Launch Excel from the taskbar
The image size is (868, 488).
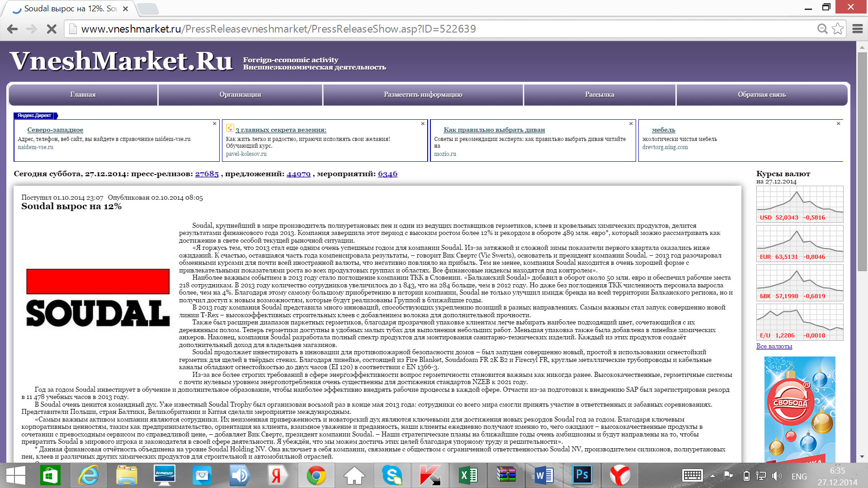468,476
